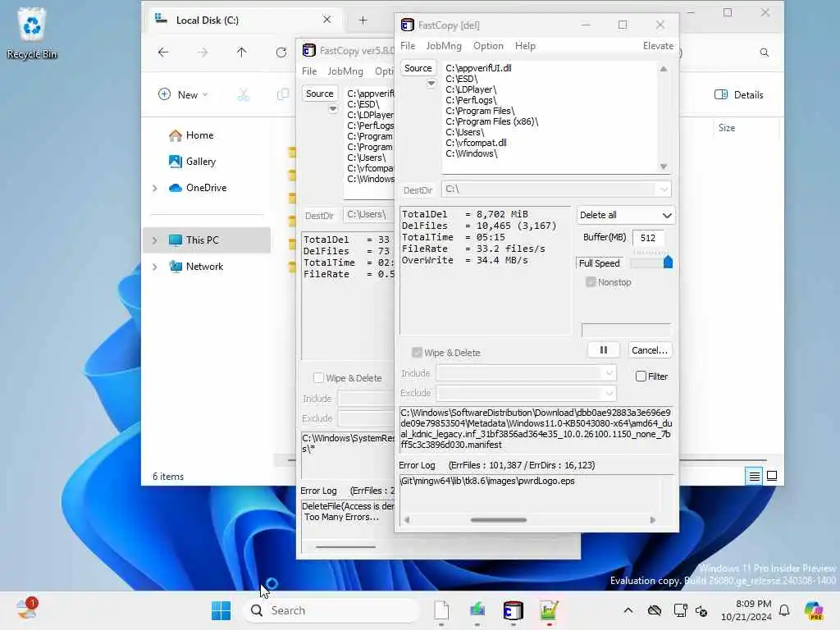Add a new tab in File Explorer

pos(363,21)
